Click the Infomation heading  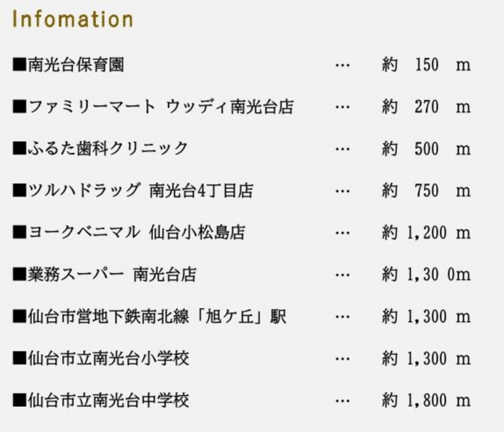(x=73, y=19)
